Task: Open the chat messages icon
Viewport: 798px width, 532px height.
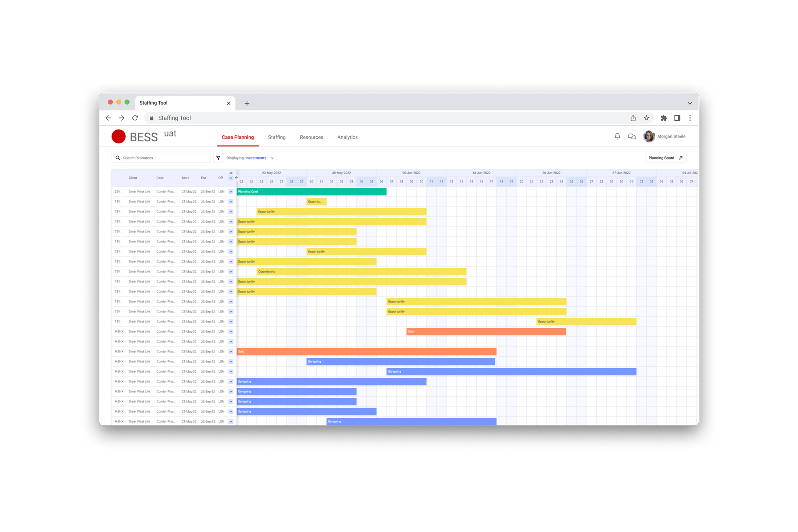Action: pyautogui.click(x=631, y=136)
